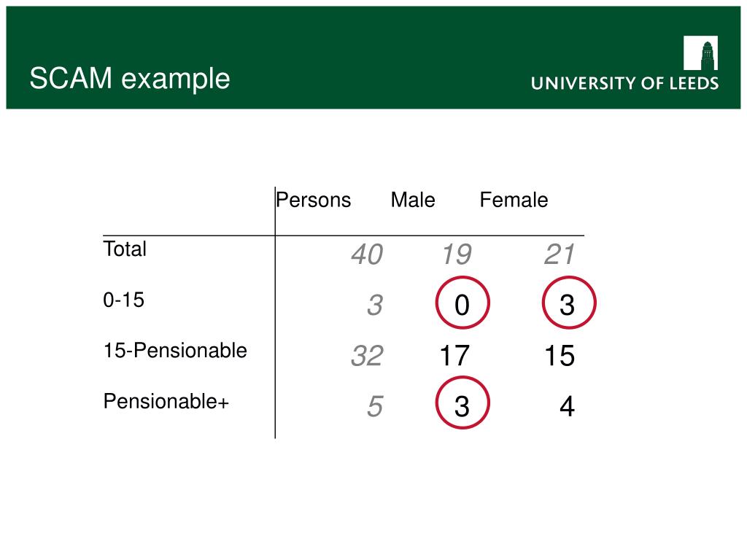Select female 15-Pensionable value 15
This screenshot has height=560, width=747.
[x=560, y=356]
